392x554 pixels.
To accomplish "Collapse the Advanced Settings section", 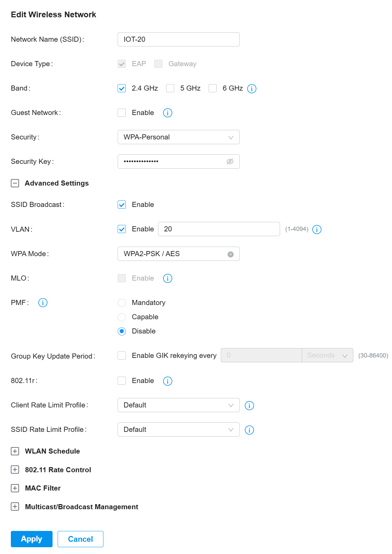I will pyautogui.click(x=15, y=183).
